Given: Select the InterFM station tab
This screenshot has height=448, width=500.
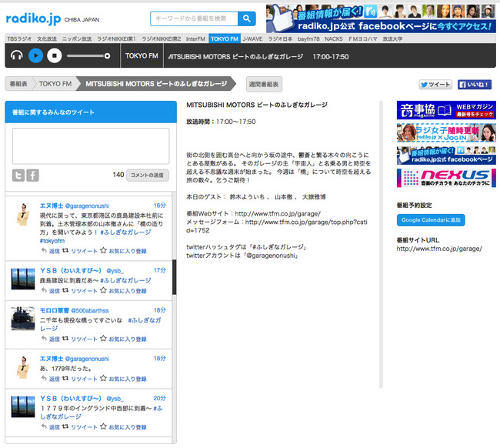Looking at the screenshot, I should click(195, 39).
